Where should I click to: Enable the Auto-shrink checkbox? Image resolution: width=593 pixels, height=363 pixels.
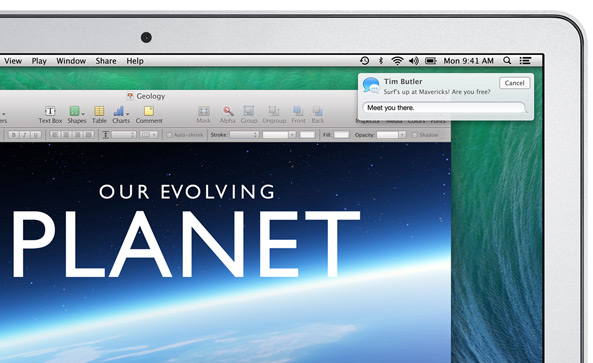pyautogui.click(x=169, y=135)
